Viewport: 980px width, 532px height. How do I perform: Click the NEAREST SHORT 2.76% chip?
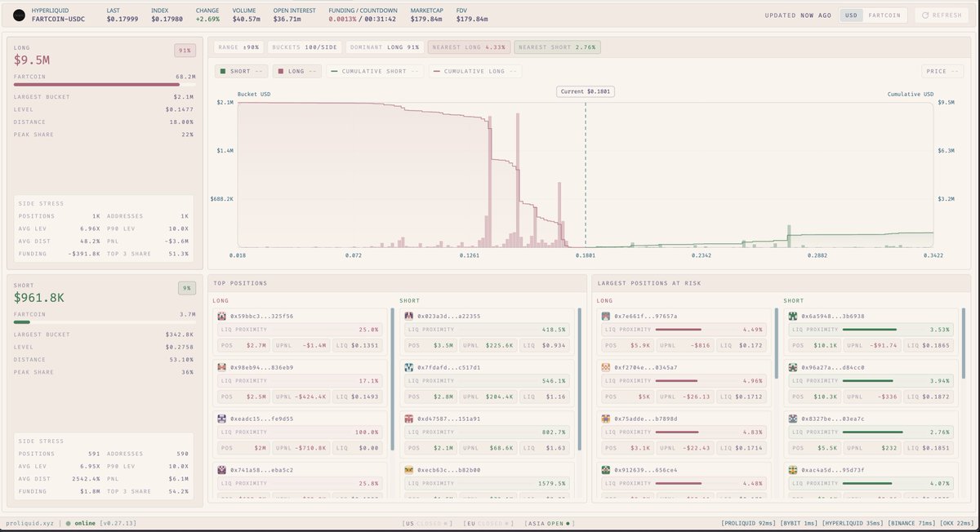point(557,47)
